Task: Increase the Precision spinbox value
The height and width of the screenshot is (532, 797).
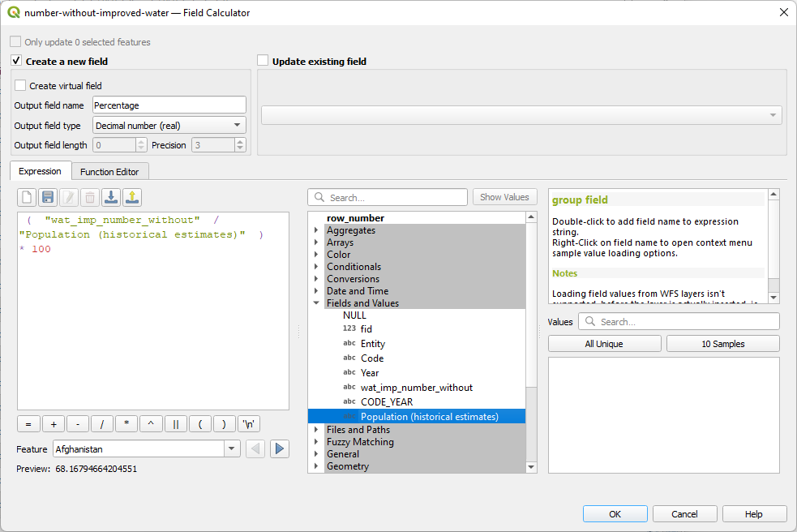Action: (x=240, y=142)
